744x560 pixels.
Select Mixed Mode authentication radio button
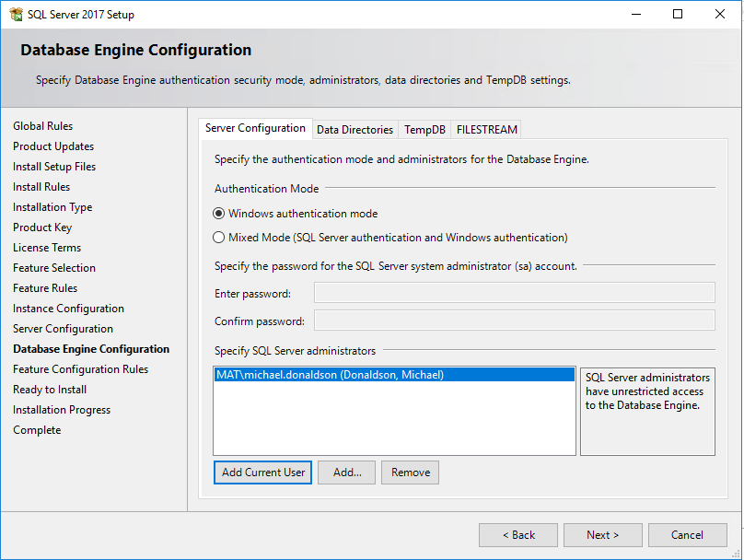(x=219, y=238)
